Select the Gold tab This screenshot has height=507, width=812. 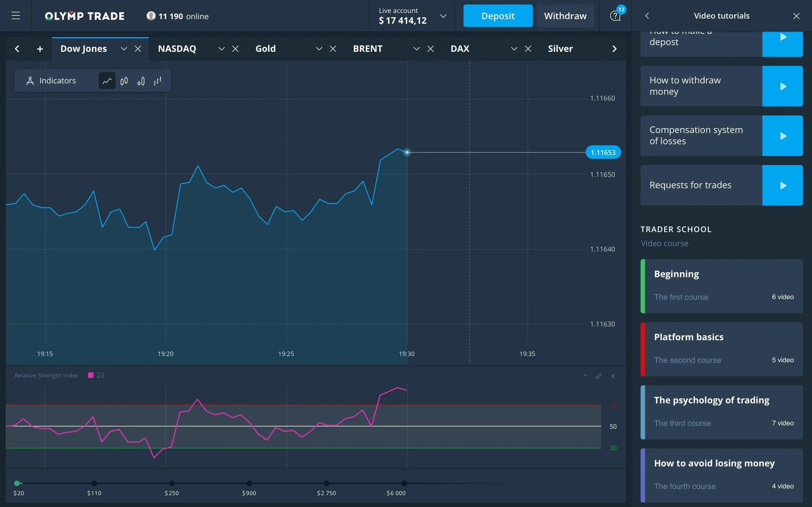(265, 48)
